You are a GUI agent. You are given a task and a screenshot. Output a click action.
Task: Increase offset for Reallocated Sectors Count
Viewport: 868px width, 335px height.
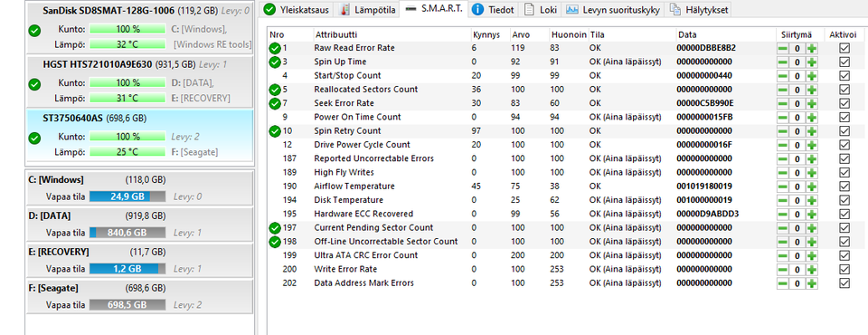(812, 90)
